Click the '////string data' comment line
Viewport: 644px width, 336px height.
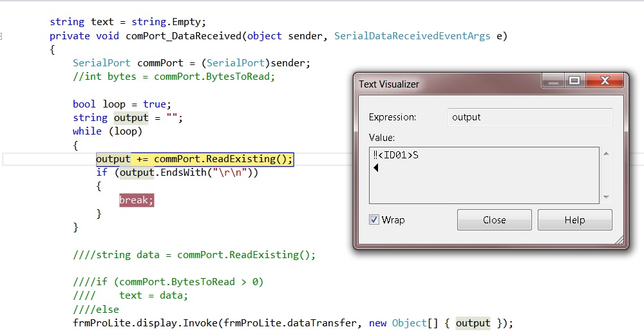(x=194, y=255)
